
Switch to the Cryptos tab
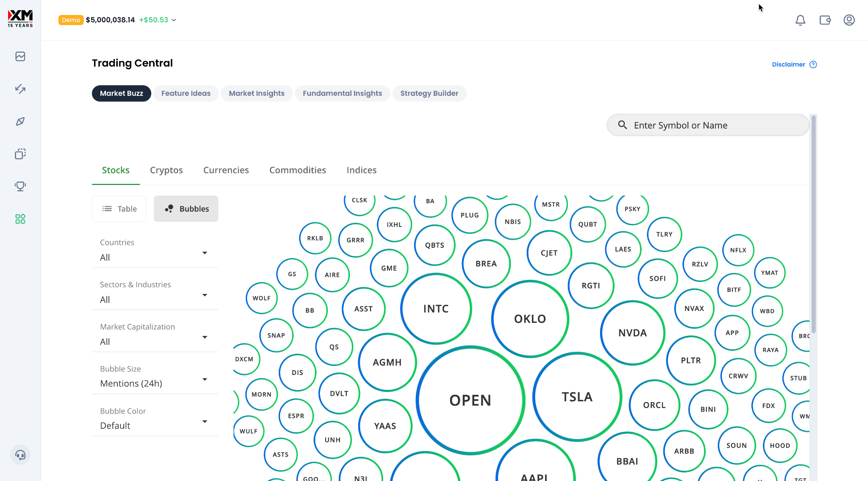[x=166, y=170]
